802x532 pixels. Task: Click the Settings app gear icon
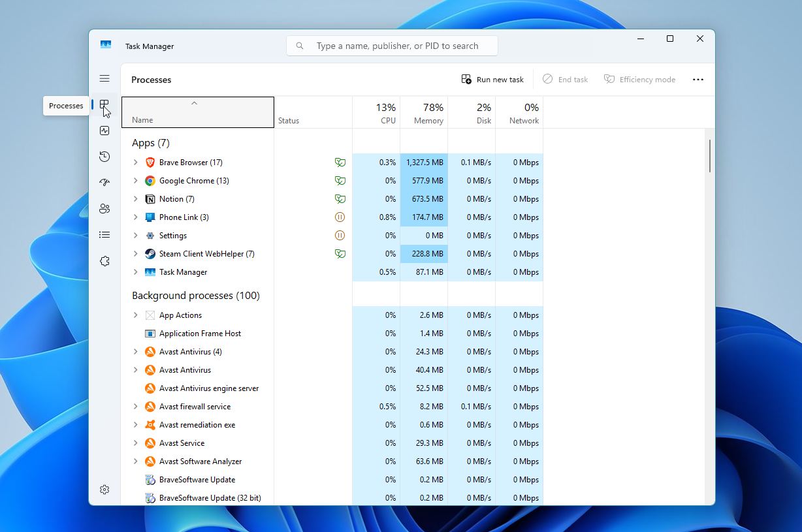coord(150,236)
